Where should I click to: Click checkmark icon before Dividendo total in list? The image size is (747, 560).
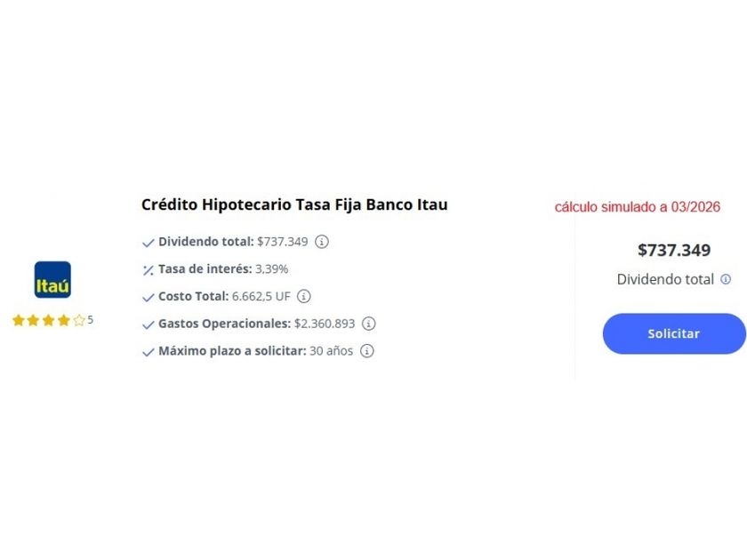coord(149,243)
